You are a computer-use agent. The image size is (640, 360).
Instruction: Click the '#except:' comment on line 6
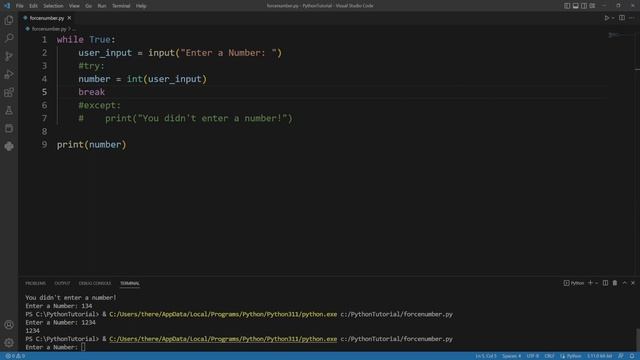pos(100,105)
